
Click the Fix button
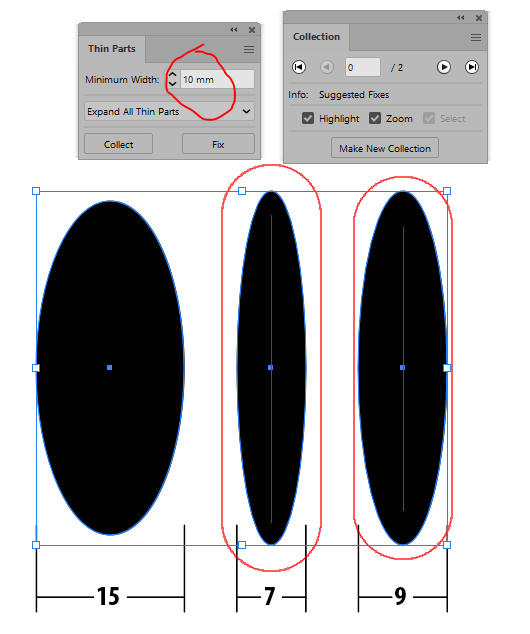pos(218,144)
